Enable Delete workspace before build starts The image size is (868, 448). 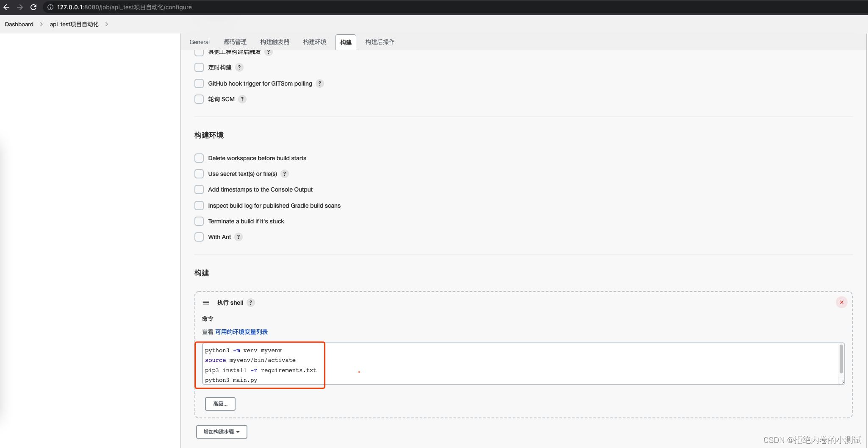pos(199,158)
